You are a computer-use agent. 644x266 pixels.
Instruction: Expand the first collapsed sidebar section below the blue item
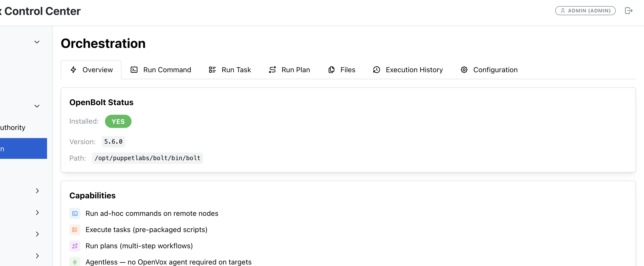coord(37,191)
